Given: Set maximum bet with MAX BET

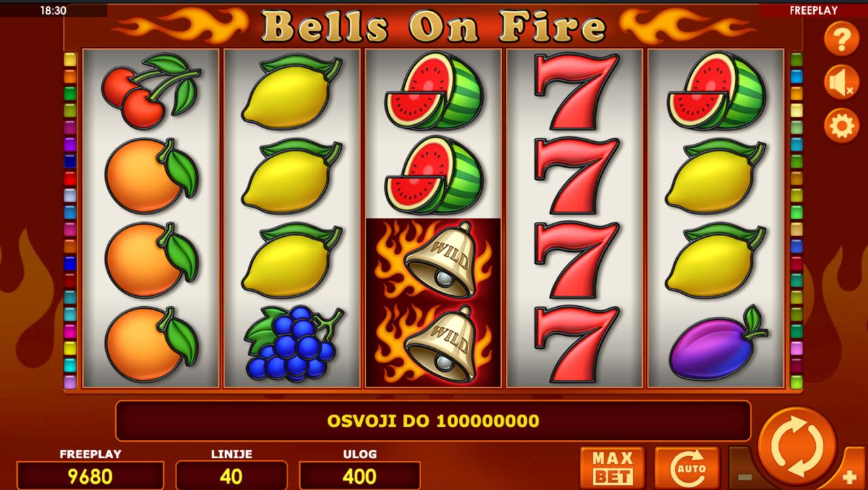Looking at the screenshot, I should (x=613, y=468).
